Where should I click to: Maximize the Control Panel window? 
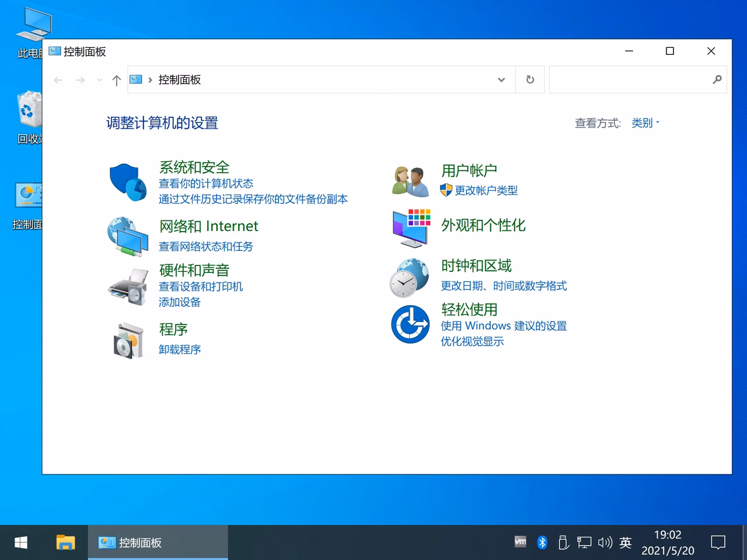point(670,51)
